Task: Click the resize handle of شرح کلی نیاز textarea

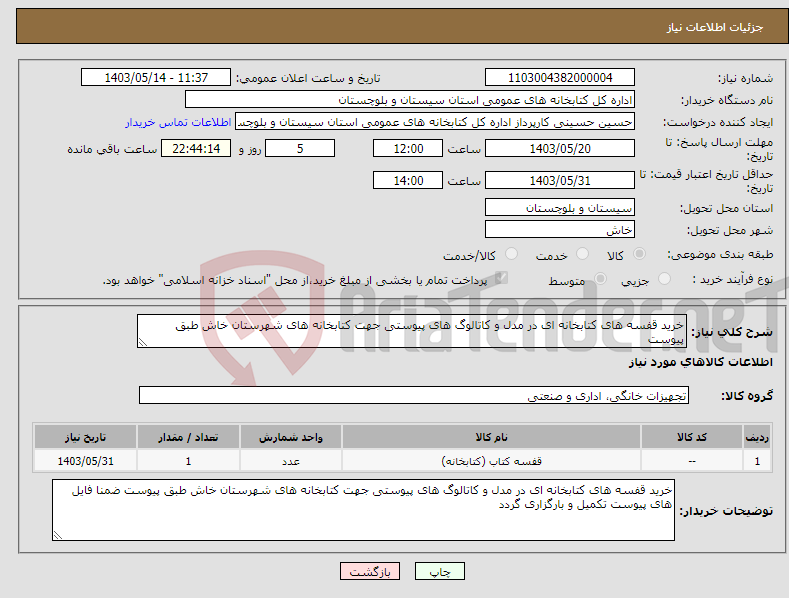Action: click(x=142, y=342)
